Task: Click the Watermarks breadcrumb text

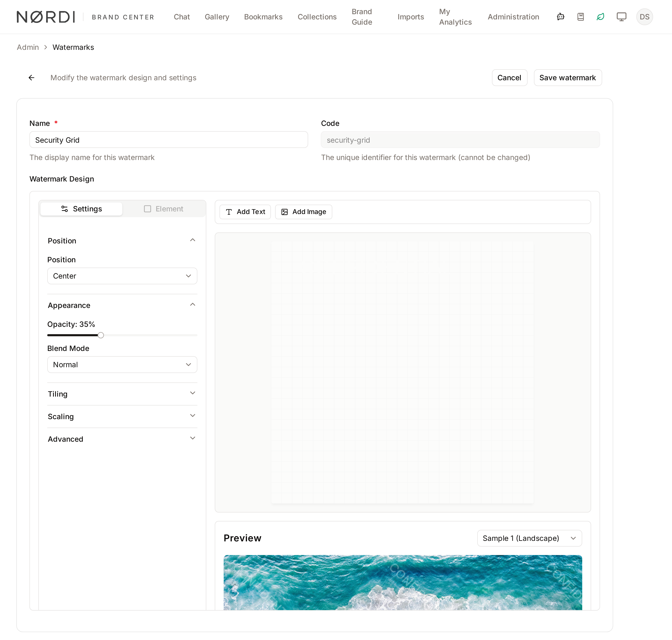Action: [73, 47]
